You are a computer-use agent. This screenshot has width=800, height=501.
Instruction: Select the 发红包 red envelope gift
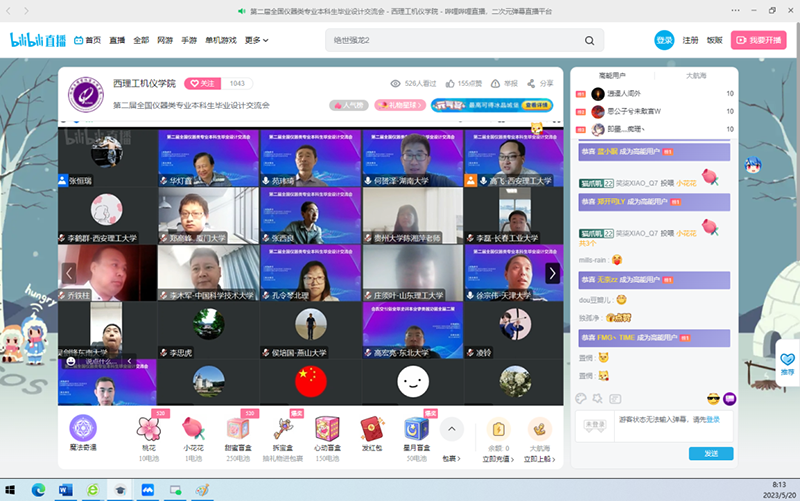click(x=372, y=429)
